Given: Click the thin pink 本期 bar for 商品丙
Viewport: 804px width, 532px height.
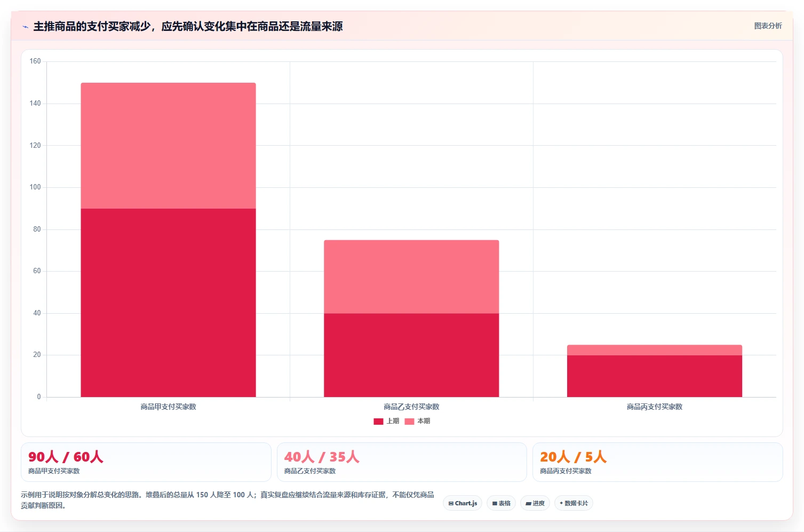Looking at the screenshot, I should pos(655,350).
